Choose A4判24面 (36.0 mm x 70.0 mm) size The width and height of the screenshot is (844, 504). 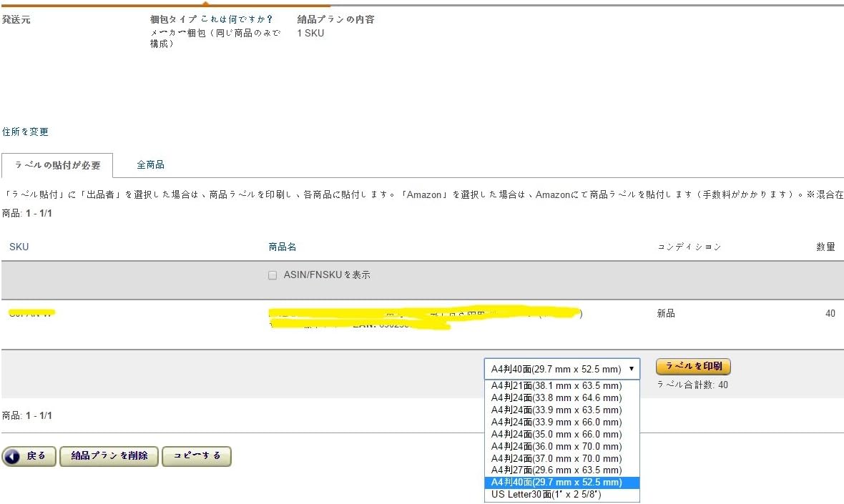(x=556, y=447)
